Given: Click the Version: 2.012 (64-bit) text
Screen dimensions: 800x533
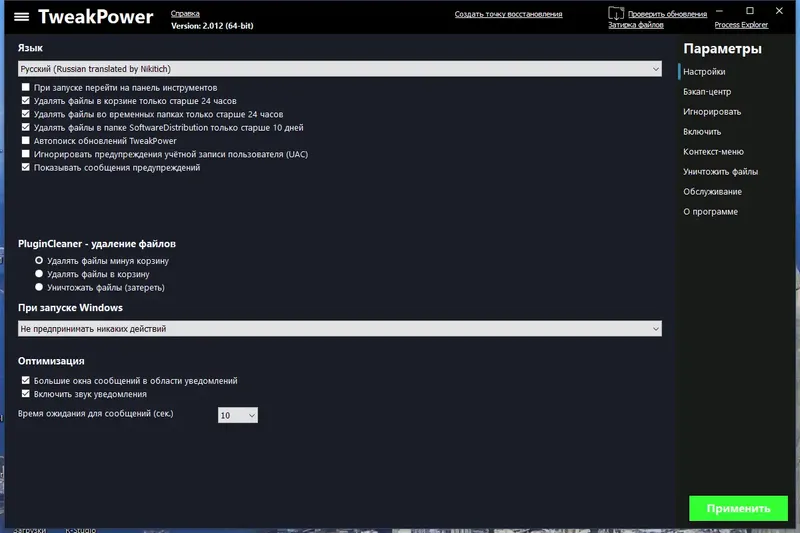Looking at the screenshot, I should click(212, 26).
